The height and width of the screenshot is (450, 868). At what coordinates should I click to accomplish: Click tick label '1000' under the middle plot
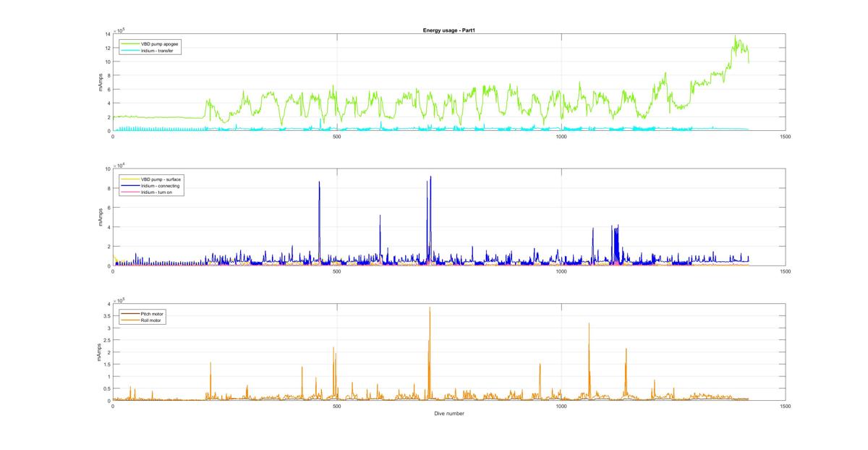click(561, 272)
